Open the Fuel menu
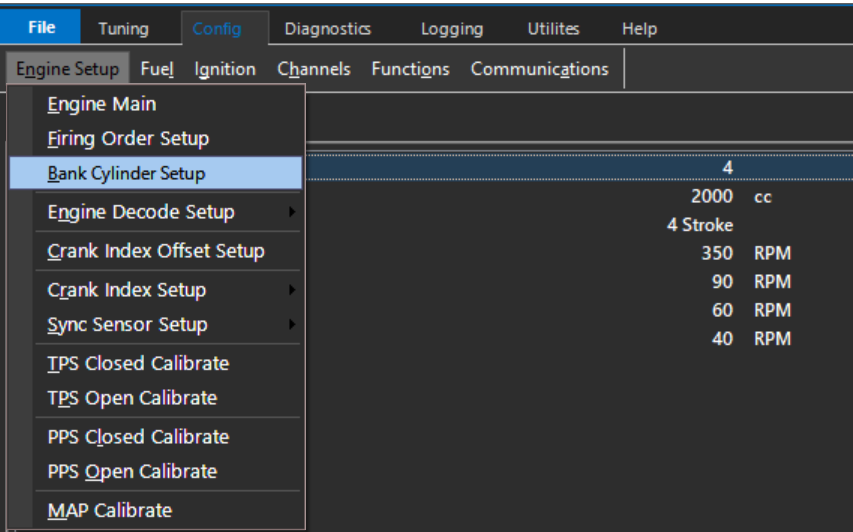Screen dimensions: 853x532 [x=157, y=69]
